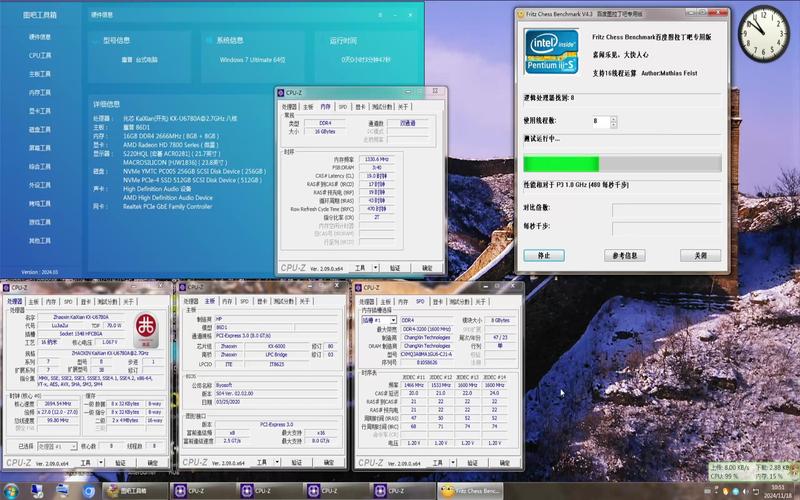This screenshot has width=800, height=500.
Task: Click the 每秒千步 result field
Action: coord(667,228)
